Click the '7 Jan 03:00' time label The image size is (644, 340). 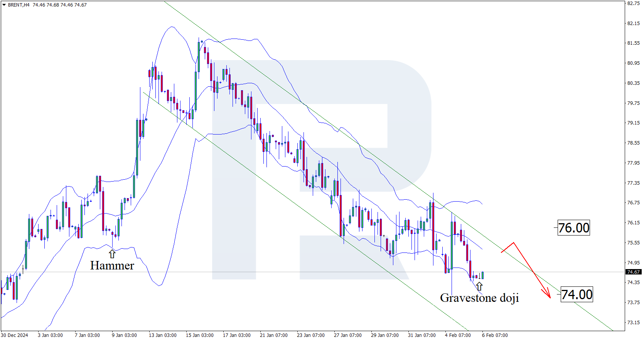pyautogui.click(x=87, y=335)
